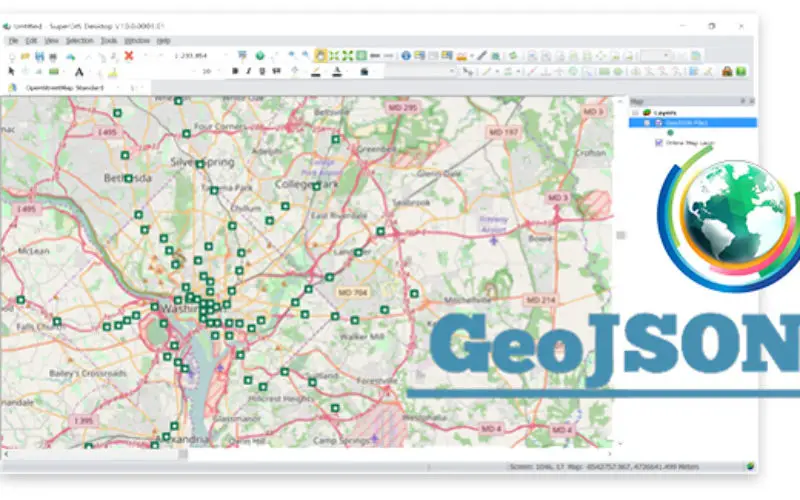Screen dimensions: 800x500
Task: Open the measure tool dropdown arrow
Action: tap(472, 56)
